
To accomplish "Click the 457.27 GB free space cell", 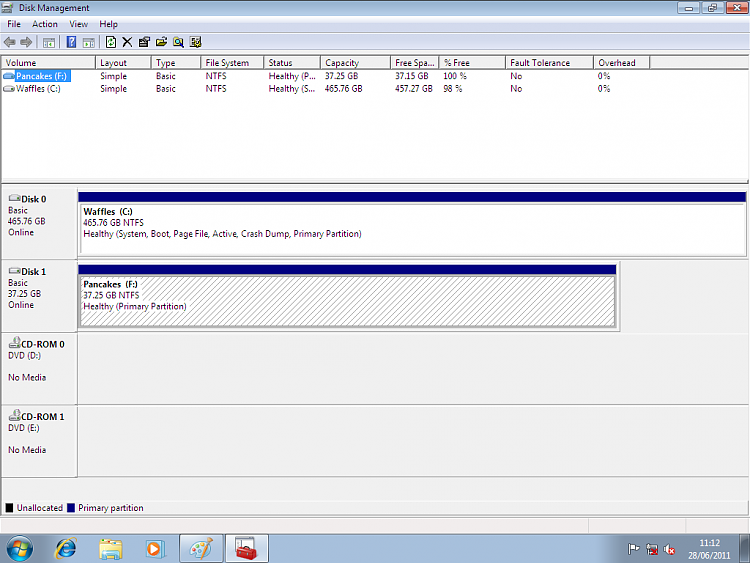I will tap(414, 88).
